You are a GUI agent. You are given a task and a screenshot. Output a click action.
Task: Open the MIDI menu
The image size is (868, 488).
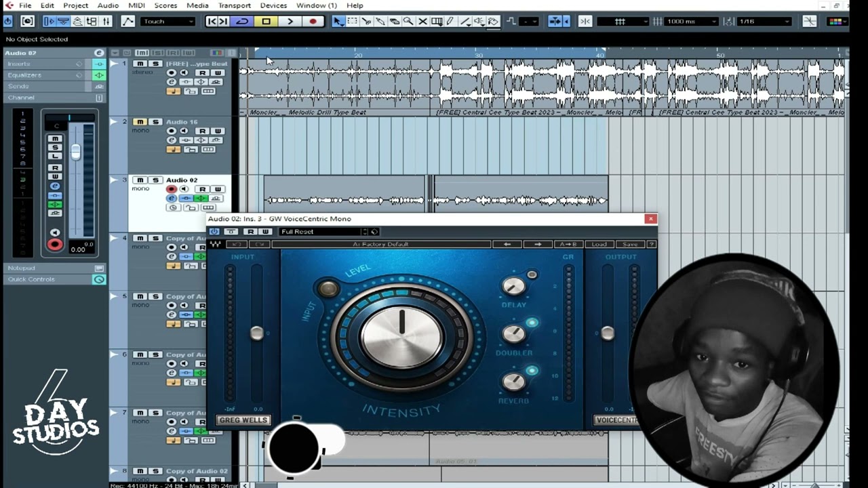pyautogui.click(x=136, y=5)
